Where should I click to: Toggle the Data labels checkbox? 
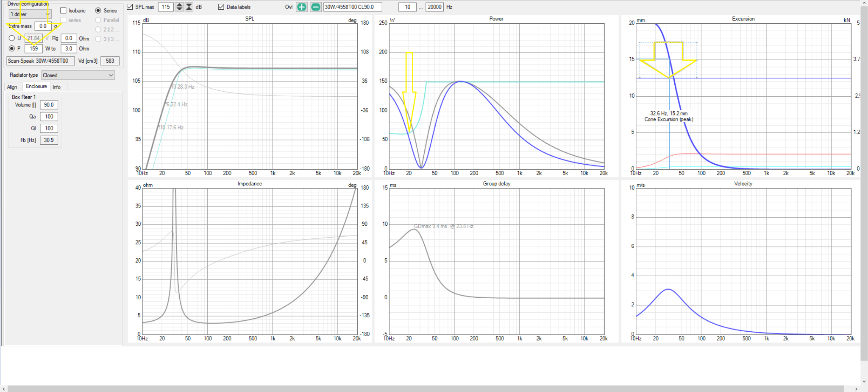[221, 7]
